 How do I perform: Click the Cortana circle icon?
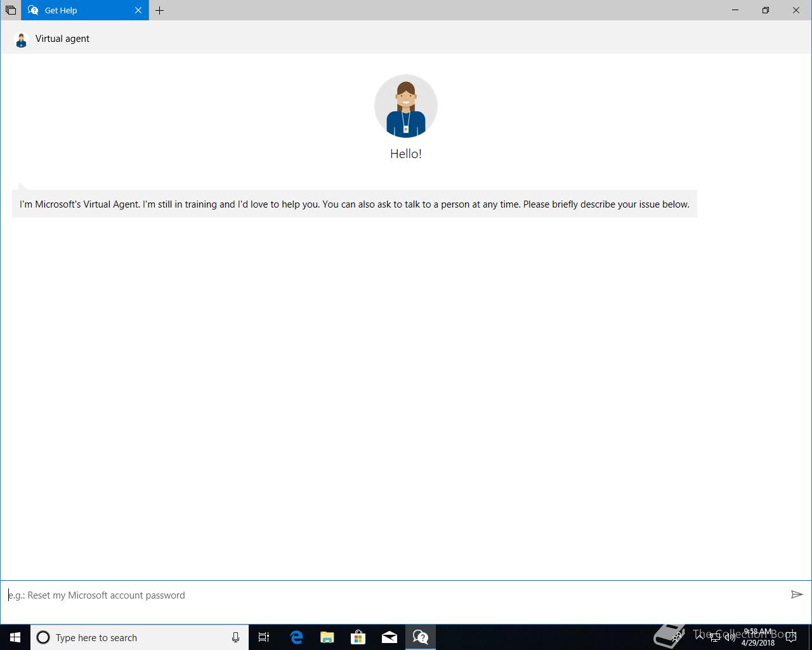coord(43,637)
